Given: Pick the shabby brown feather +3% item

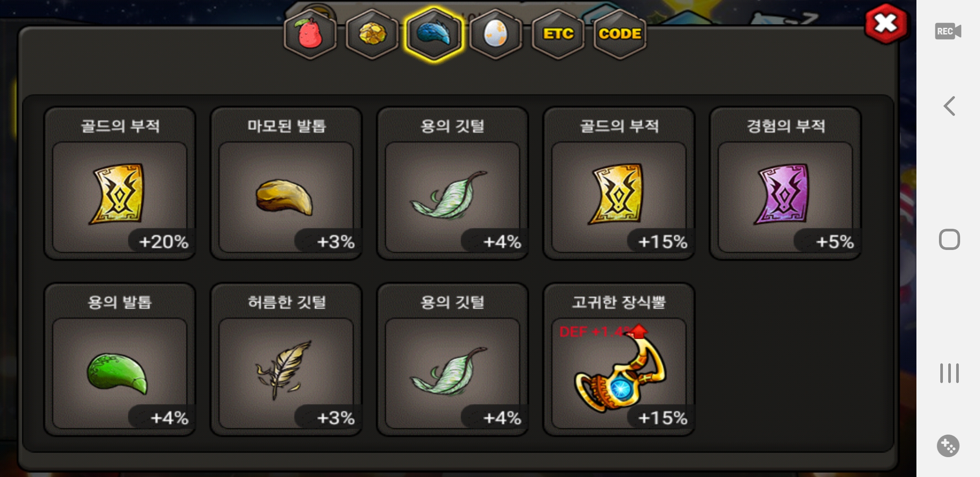Looking at the screenshot, I should coord(286,360).
